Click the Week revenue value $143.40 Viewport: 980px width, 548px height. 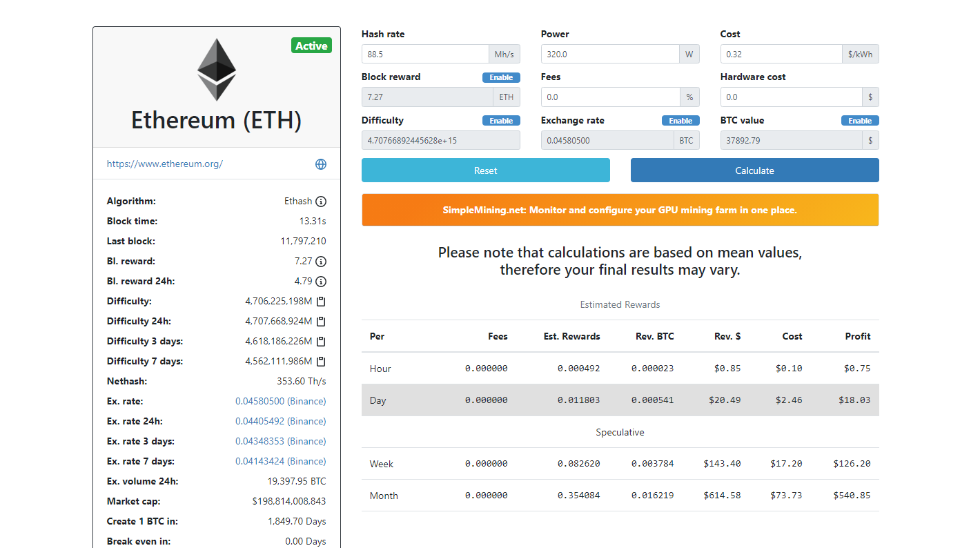pos(722,464)
